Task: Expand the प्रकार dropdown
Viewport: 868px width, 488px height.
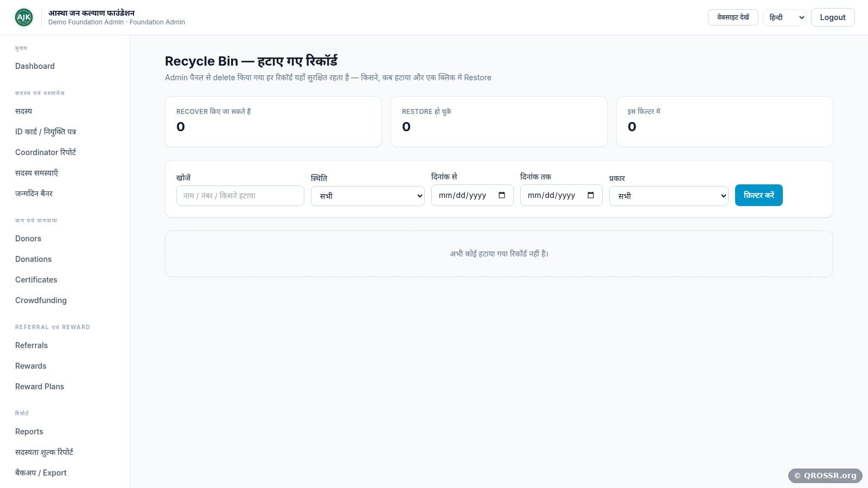Action: tap(669, 196)
